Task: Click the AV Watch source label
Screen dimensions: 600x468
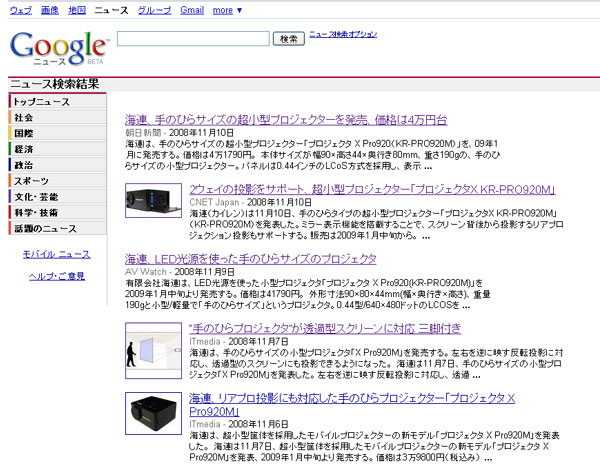Action: [x=146, y=272]
